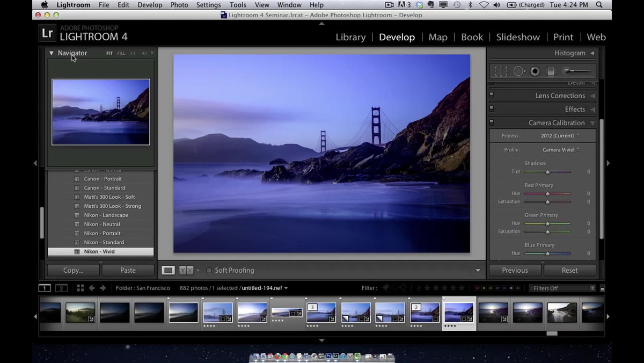Select the Graduated Filter tool

tap(551, 71)
